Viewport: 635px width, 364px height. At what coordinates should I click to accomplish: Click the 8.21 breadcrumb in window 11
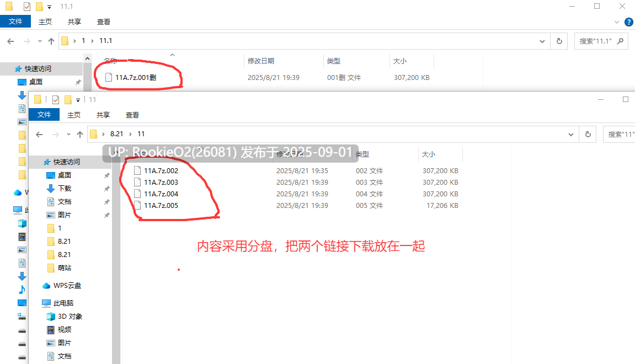tap(116, 133)
